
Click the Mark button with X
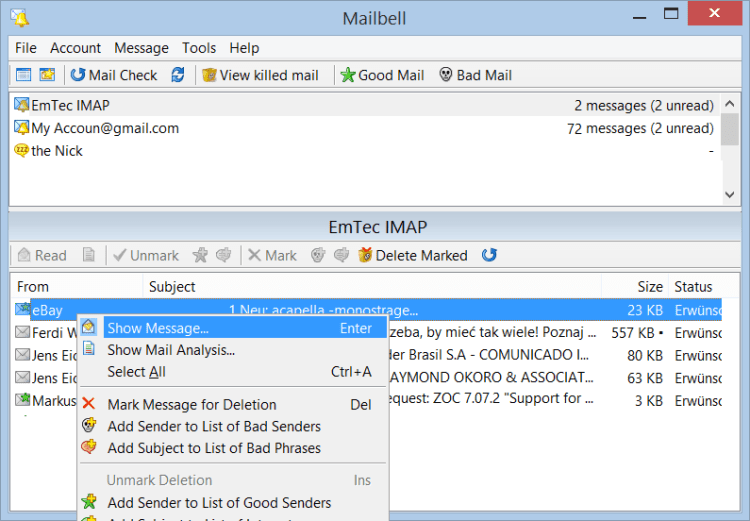pos(272,255)
